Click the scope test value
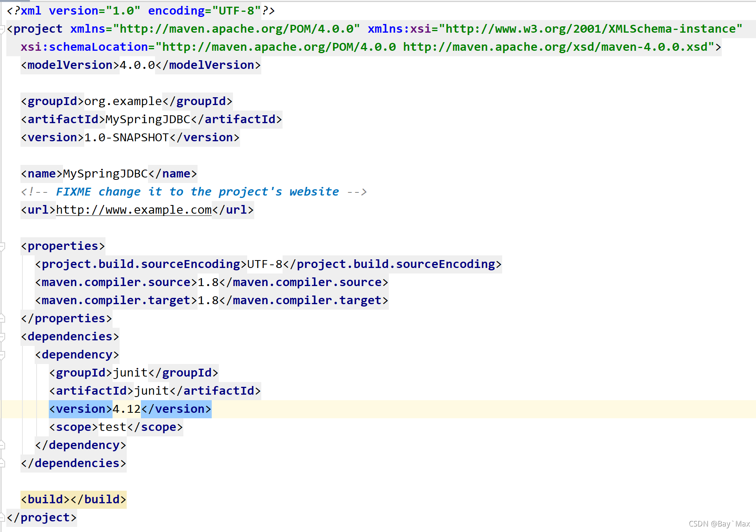 coord(113,427)
